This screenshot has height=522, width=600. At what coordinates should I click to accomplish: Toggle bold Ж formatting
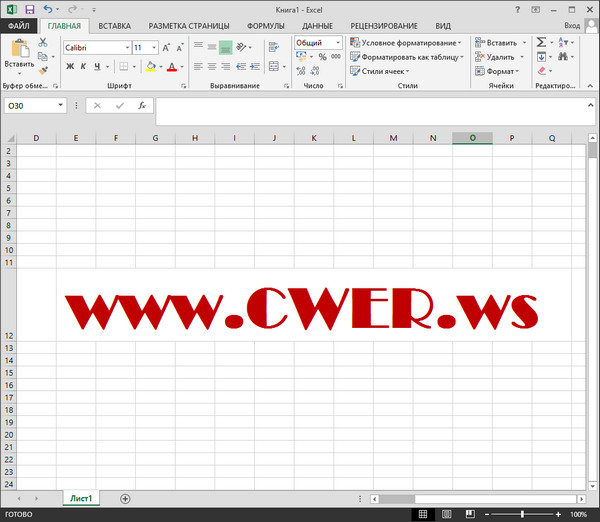point(70,67)
